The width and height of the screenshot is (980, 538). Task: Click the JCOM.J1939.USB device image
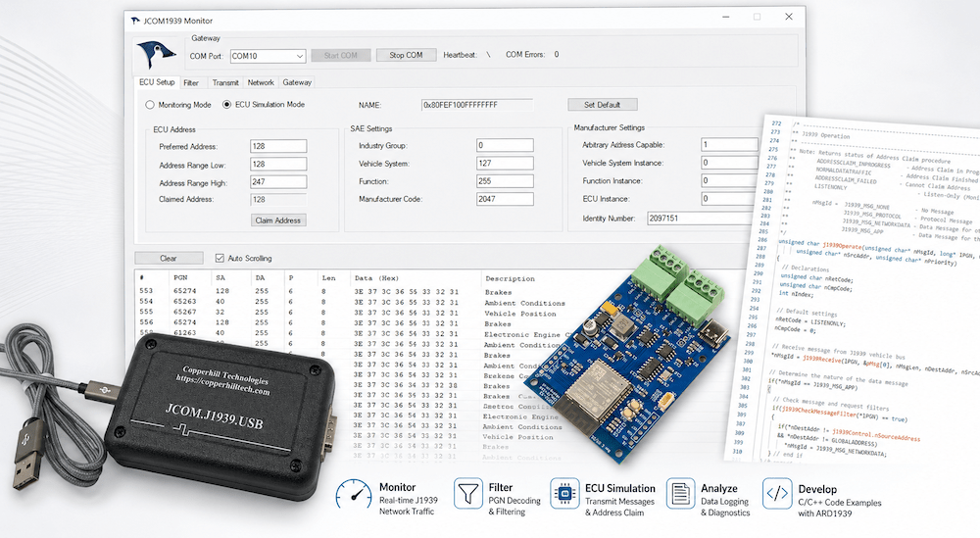click(220, 416)
